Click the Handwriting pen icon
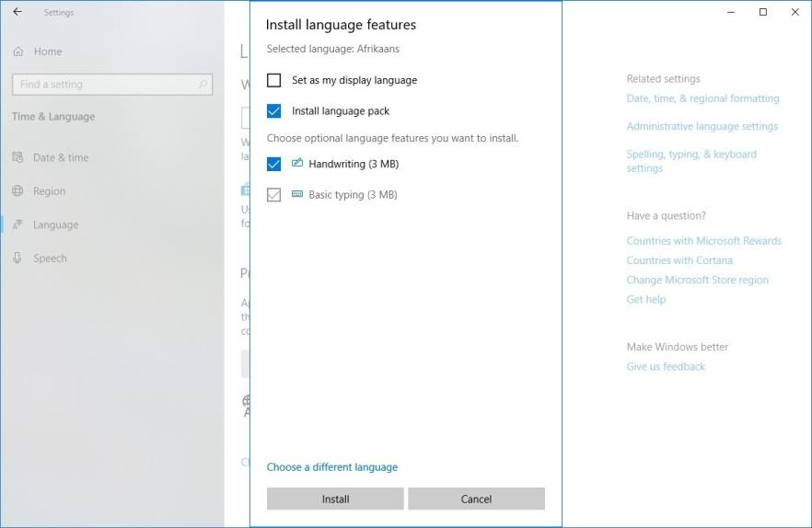 click(x=296, y=164)
